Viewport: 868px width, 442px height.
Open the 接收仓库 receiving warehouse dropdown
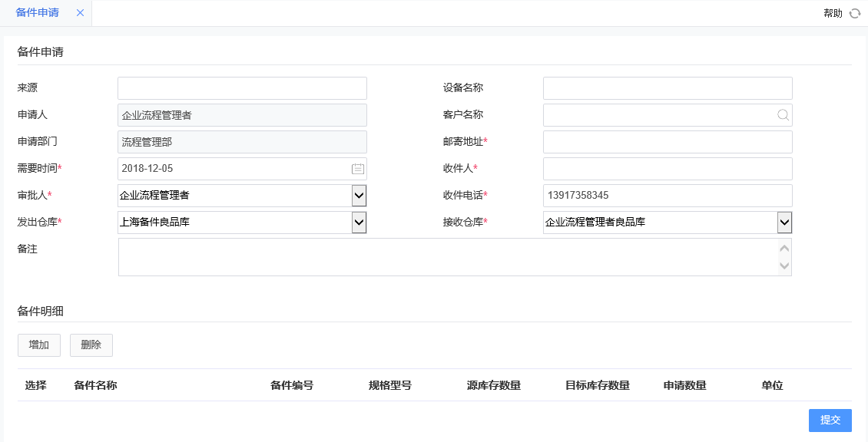783,222
